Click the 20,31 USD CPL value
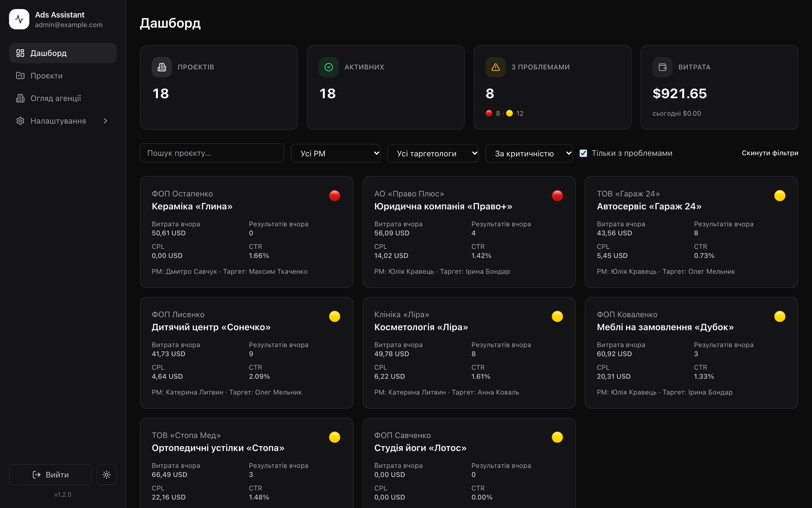The width and height of the screenshot is (812, 508). (x=613, y=376)
